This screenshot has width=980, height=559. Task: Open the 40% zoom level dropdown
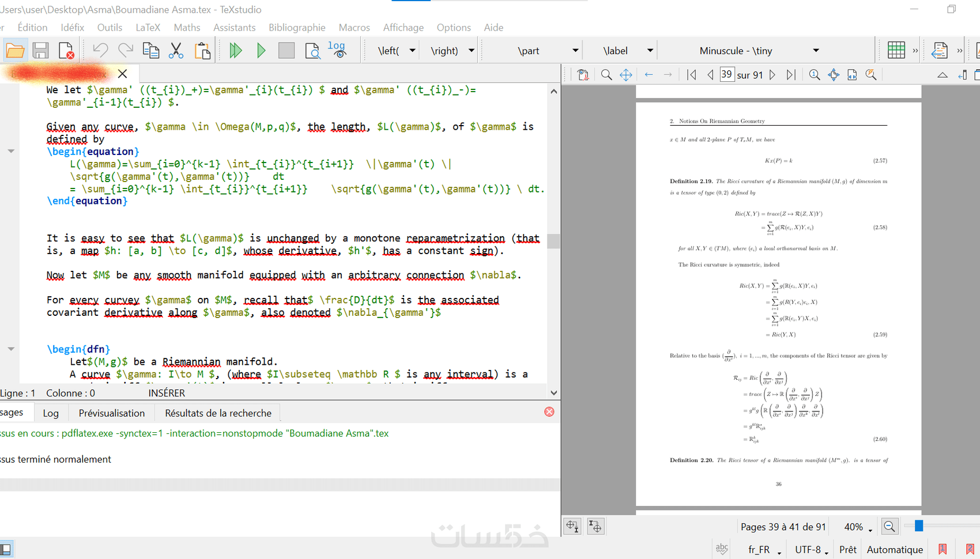(859, 527)
